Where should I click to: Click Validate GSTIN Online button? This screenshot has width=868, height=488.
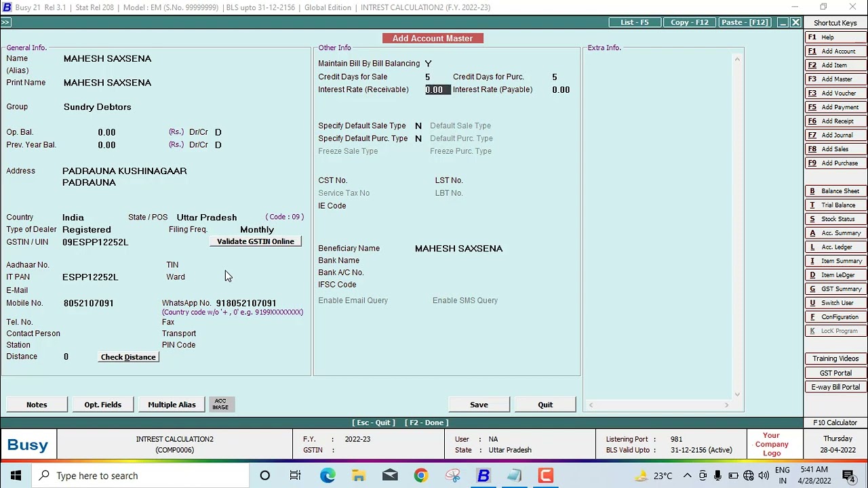click(256, 241)
